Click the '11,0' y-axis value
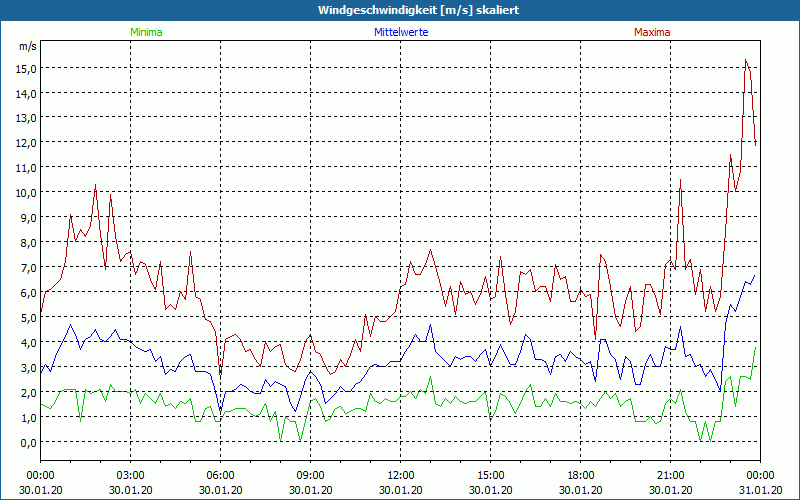 (x=26, y=168)
